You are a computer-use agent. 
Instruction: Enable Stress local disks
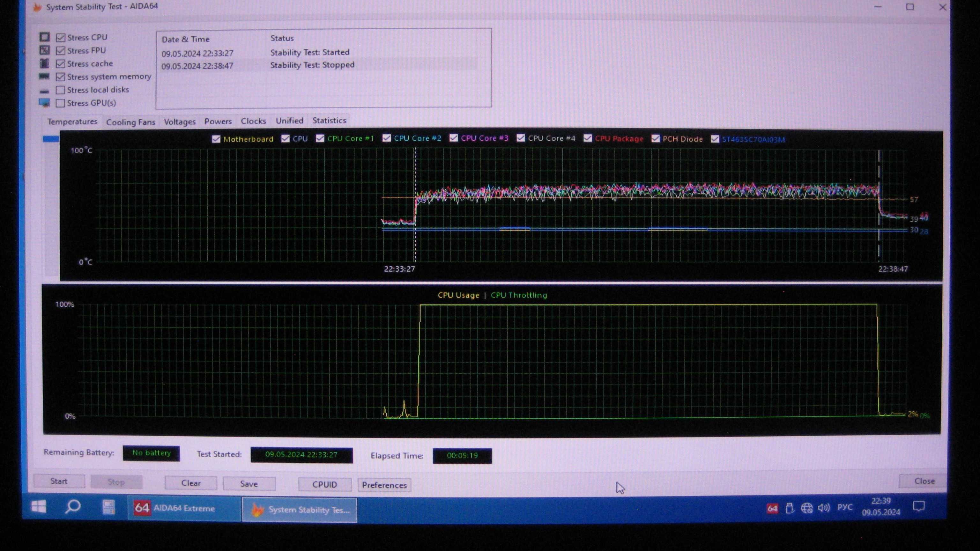(60, 90)
